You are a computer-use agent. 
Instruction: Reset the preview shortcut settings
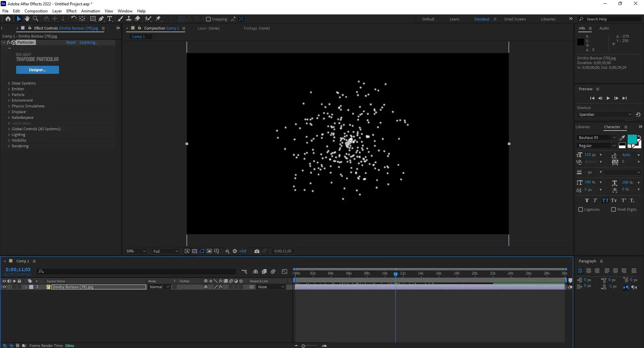[638, 114]
